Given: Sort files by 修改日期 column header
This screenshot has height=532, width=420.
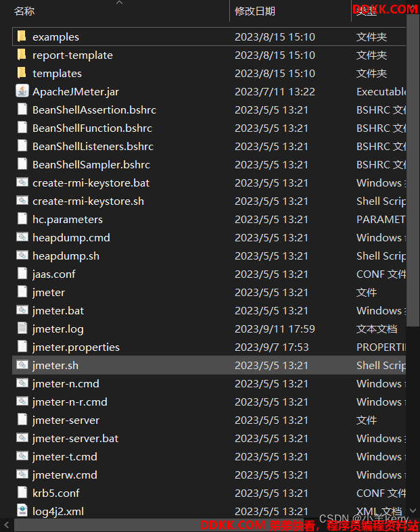Looking at the screenshot, I should 255,11.
